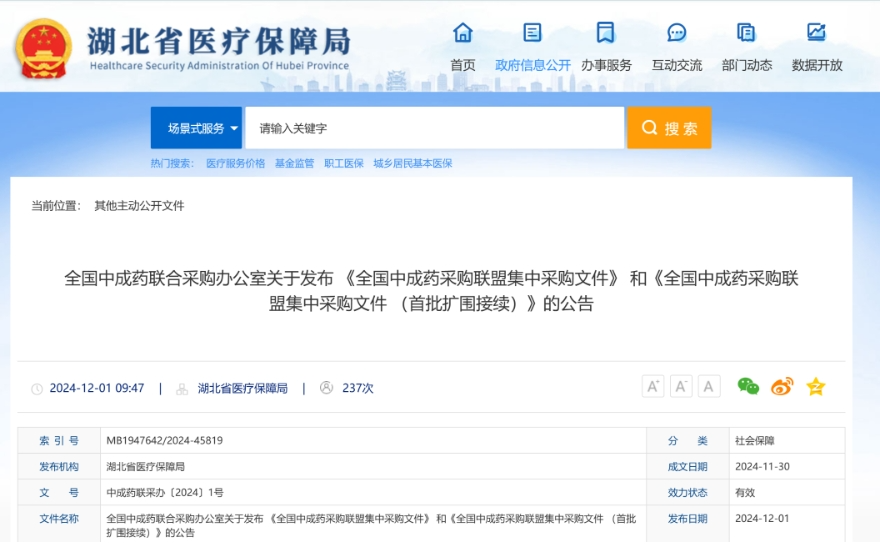Open hot search link 职工医保
The image size is (880, 550).
click(x=344, y=164)
